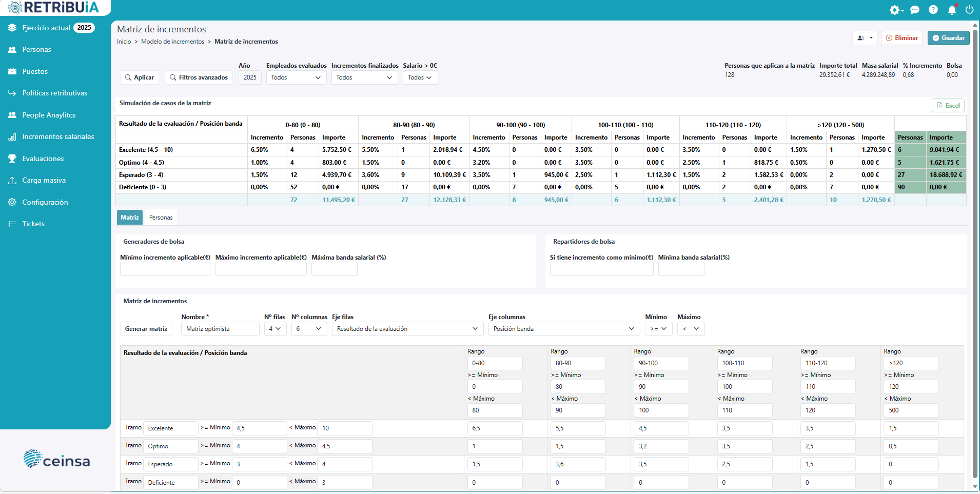This screenshot has width=980, height=494.
Task: Open Eje filas dropdown
Action: (407, 329)
